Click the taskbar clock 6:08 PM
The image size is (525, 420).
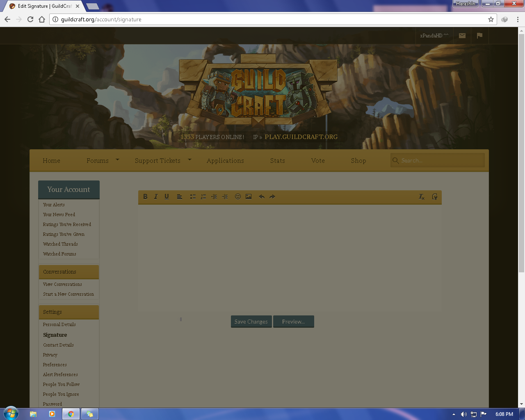tap(504, 414)
